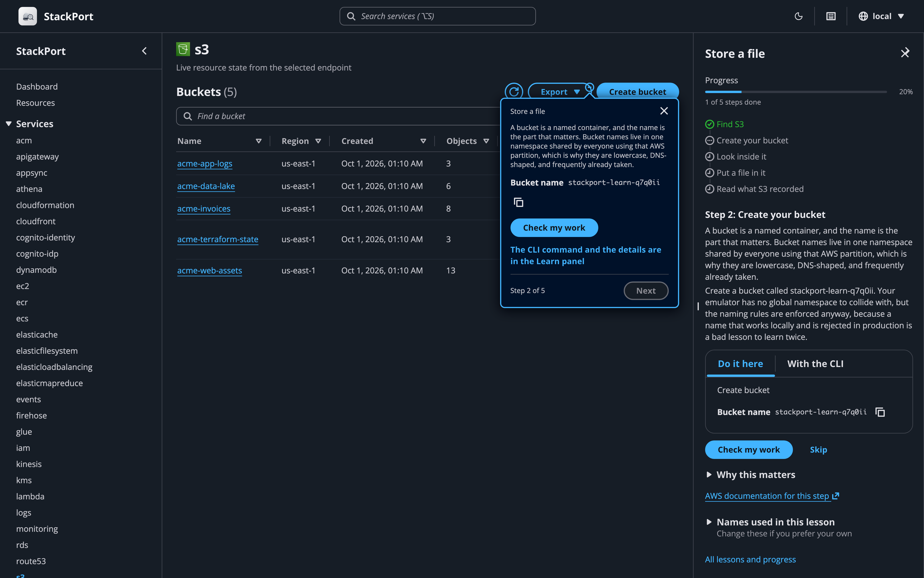This screenshot has width=924, height=578.
Task: Expand Names used in this lesson
Action: [771, 522]
